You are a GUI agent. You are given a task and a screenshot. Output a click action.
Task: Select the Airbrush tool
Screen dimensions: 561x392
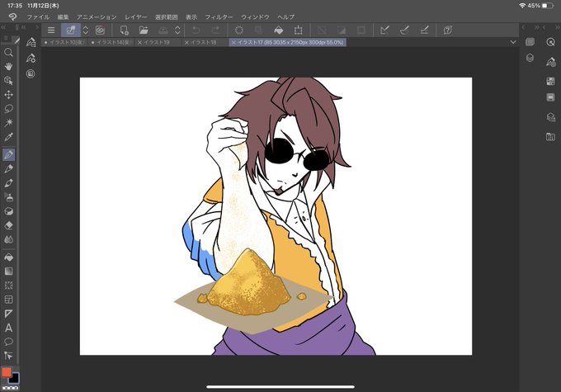[x=8, y=197]
